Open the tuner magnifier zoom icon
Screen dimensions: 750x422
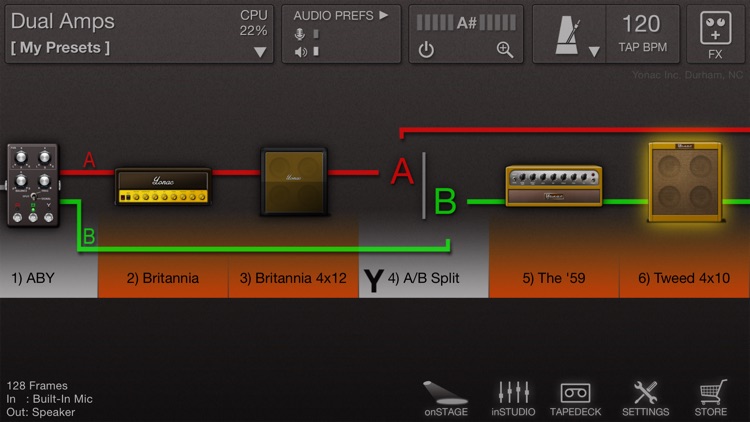coord(505,49)
